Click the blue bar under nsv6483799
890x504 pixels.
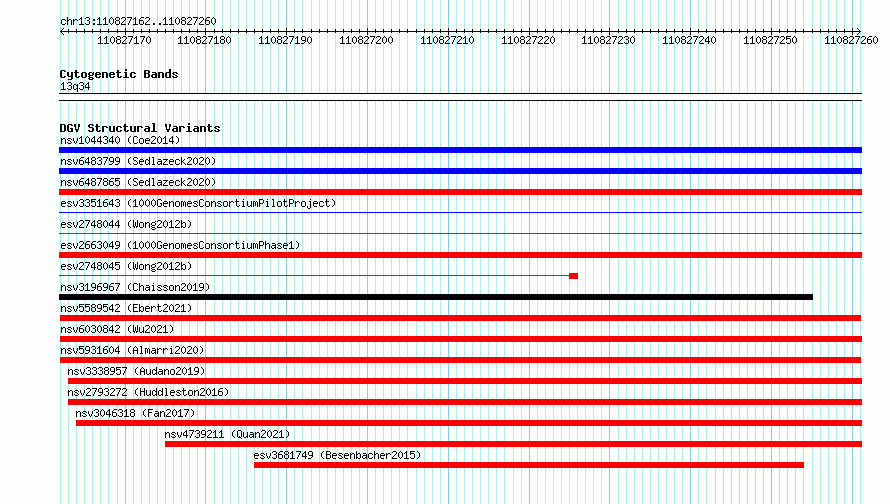point(460,171)
